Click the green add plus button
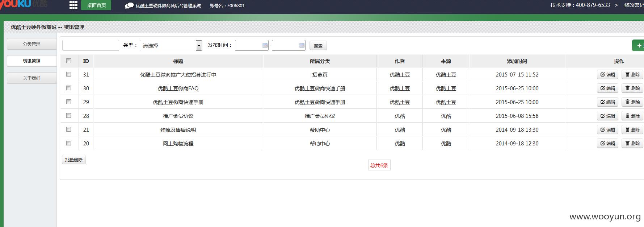This screenshot has height=227, width=644. 638,45
